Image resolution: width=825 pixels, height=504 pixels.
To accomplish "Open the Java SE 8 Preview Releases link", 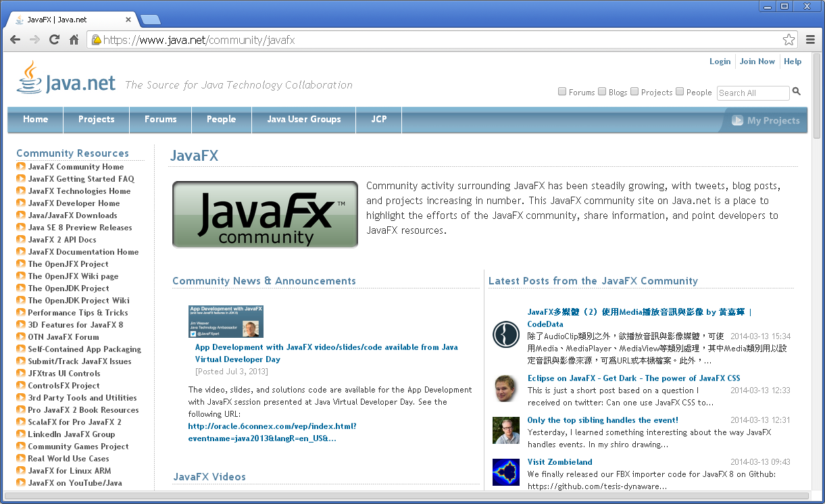I will click(x=80, y=228).
